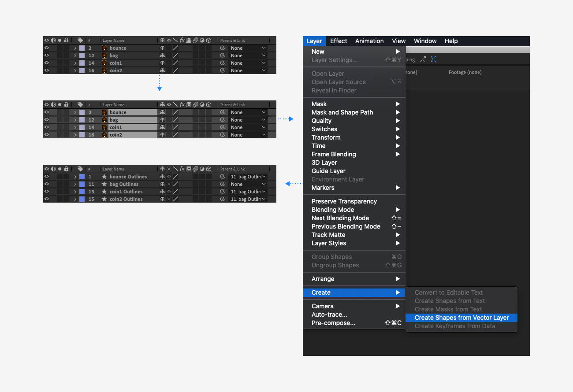Select Pre-compose... from the Layer menu
Screen dimensions: 573x392
pyautogui.click(x=354, y=323)
